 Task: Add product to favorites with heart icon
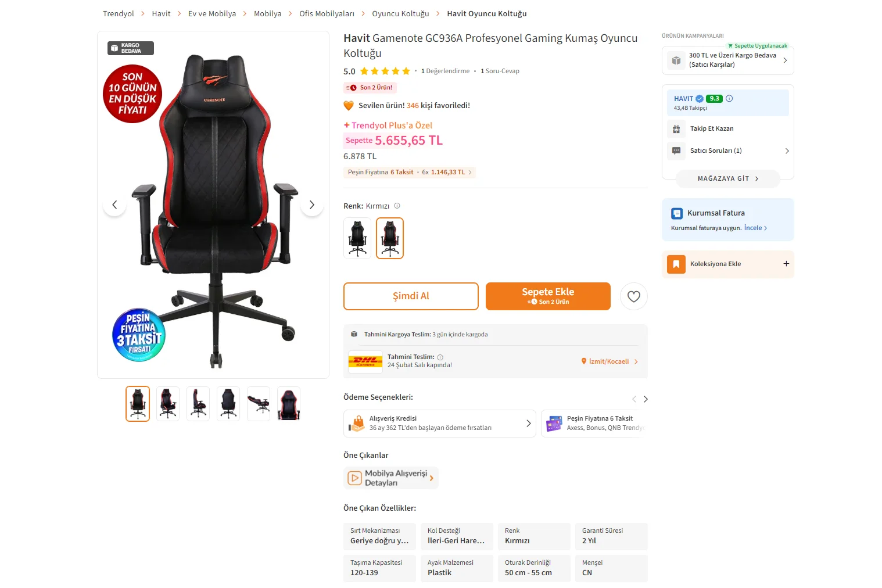coord(633,296)
